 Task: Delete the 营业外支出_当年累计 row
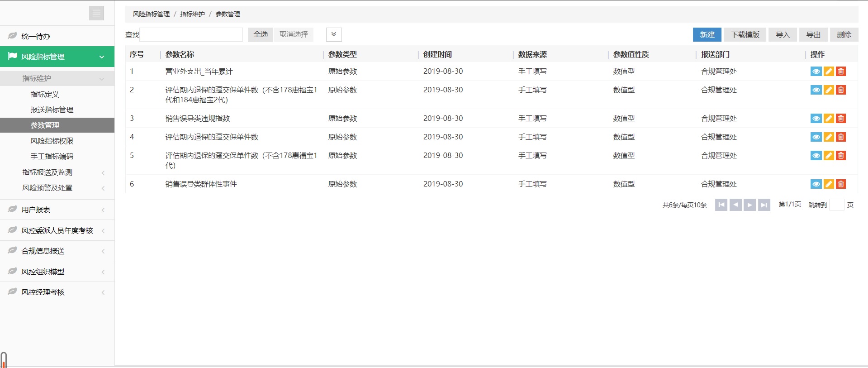(x=841, y=72)
